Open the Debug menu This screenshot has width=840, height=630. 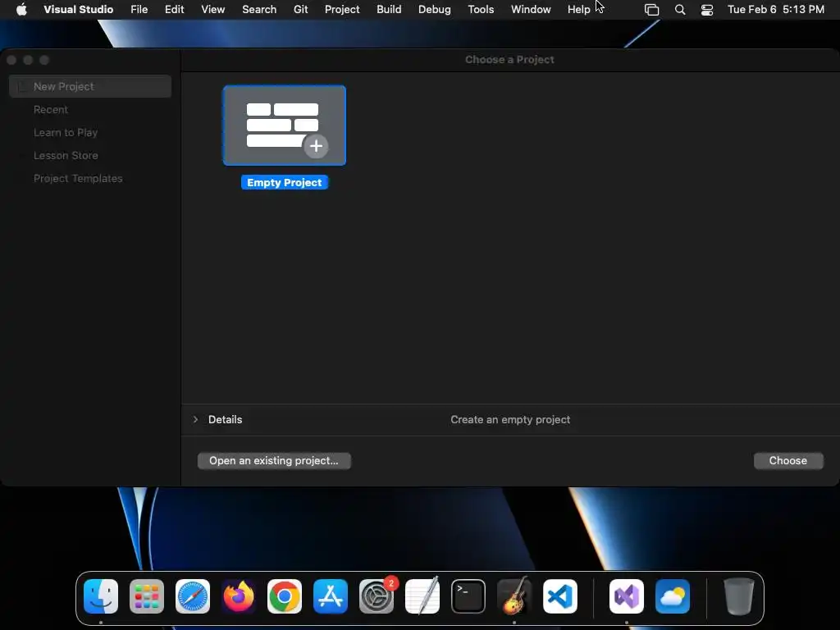pyautogui.click(x=435, y=9)
